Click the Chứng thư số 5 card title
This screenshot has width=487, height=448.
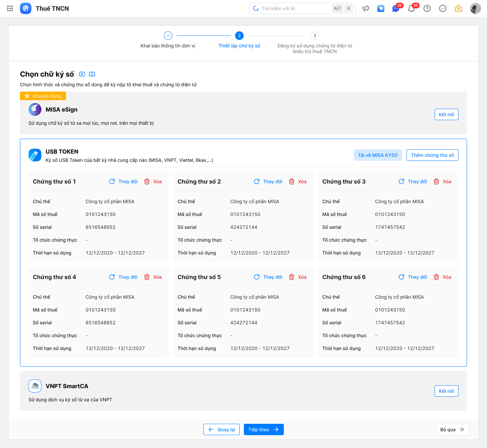pyautogui.click(x=199, y=277)
